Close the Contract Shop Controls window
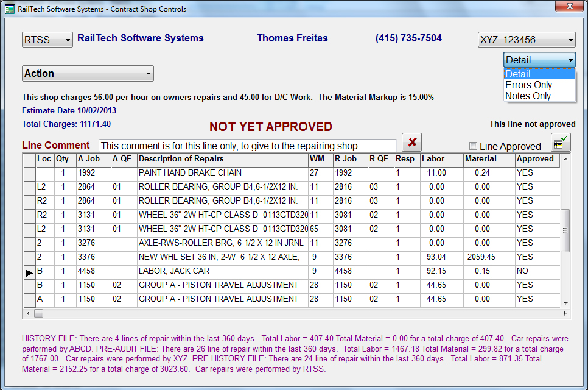Viewport: 588px width, 390px height. point(569,6)
